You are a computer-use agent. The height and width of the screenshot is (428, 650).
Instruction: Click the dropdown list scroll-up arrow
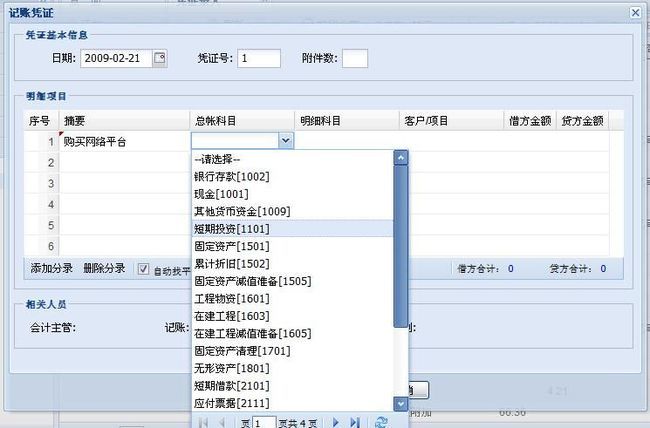pyautogui.click(x=400, y=158)
